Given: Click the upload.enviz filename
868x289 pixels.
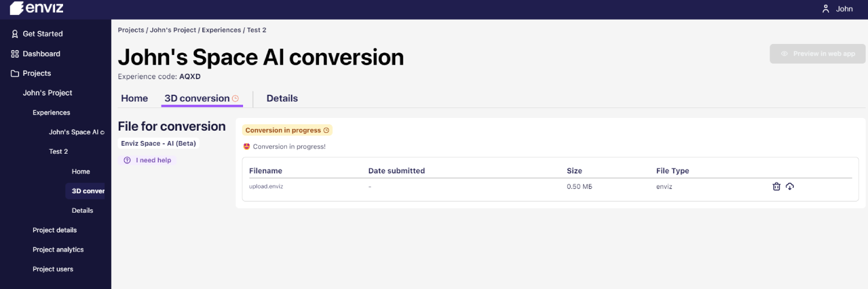Looking at the screenshot, I should click(266, 187).
